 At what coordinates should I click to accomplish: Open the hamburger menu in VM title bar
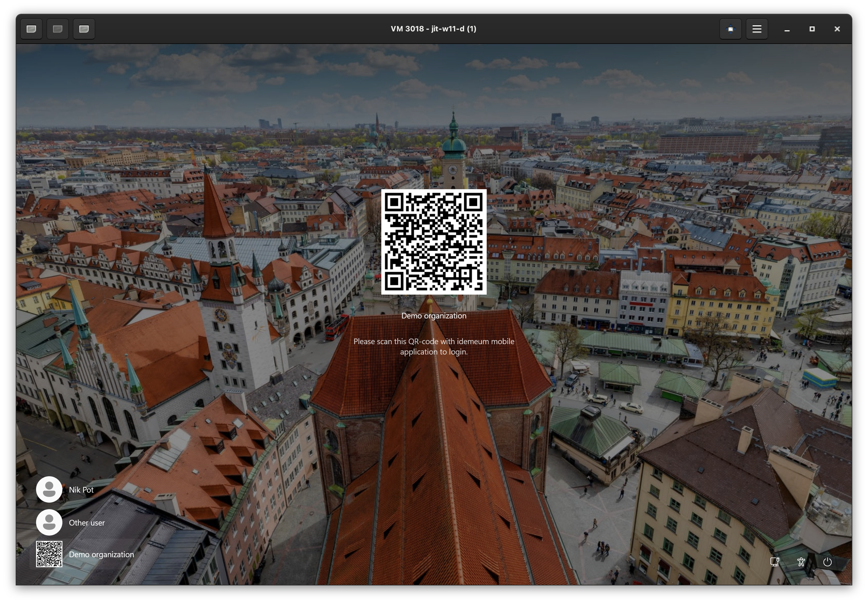tap(757, 29)
